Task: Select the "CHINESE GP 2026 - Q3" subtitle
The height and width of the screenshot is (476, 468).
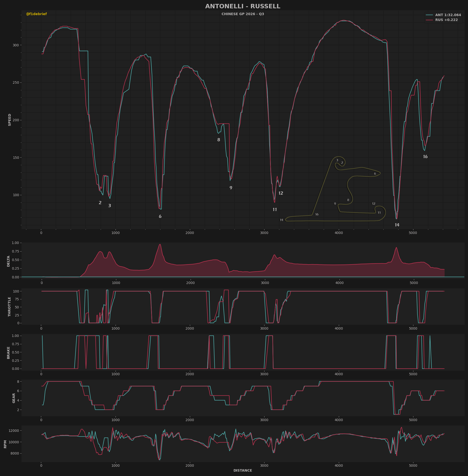Action: [243, 14]
